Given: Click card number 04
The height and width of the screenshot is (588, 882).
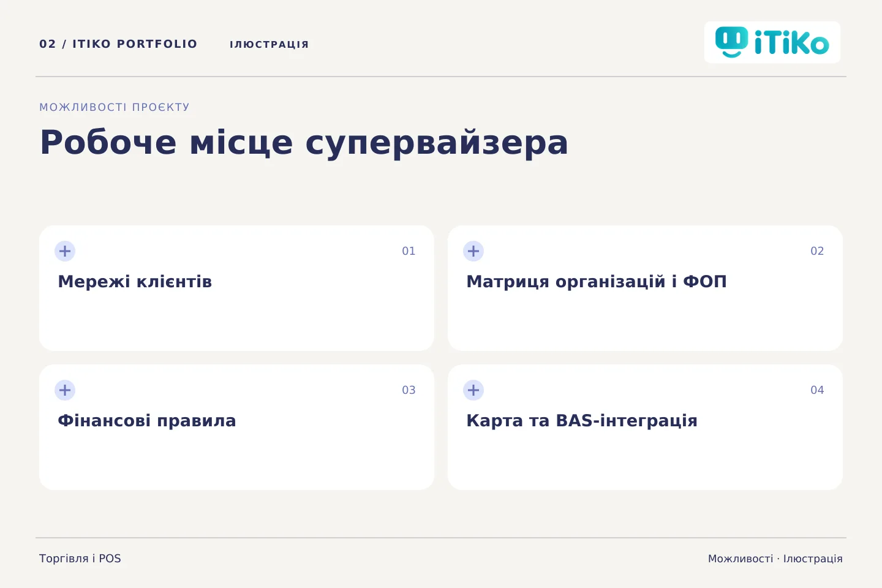Looking at the screenshot, I should 817,390.
